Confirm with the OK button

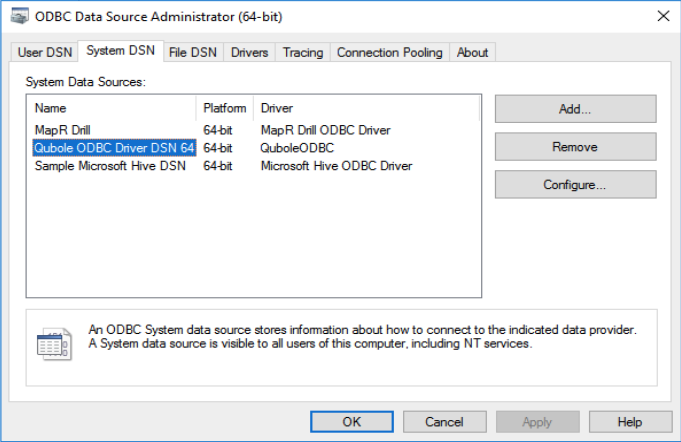tap(352, 422)
